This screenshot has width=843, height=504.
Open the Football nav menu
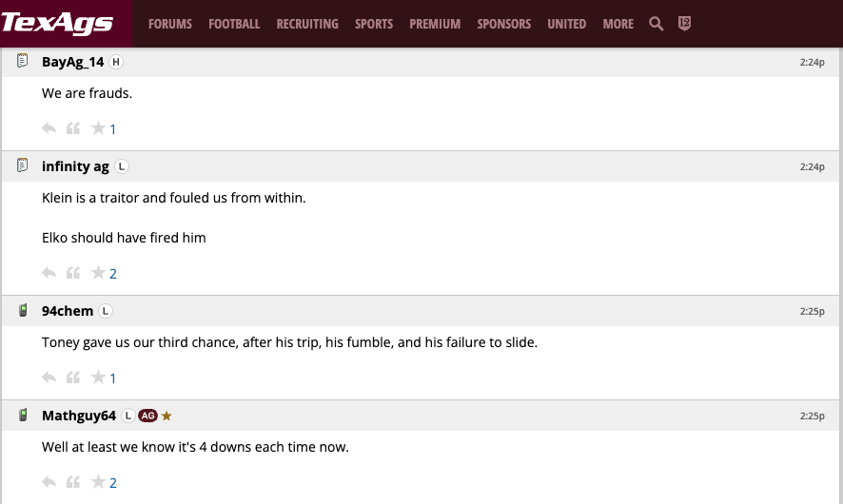pos(234,24)
